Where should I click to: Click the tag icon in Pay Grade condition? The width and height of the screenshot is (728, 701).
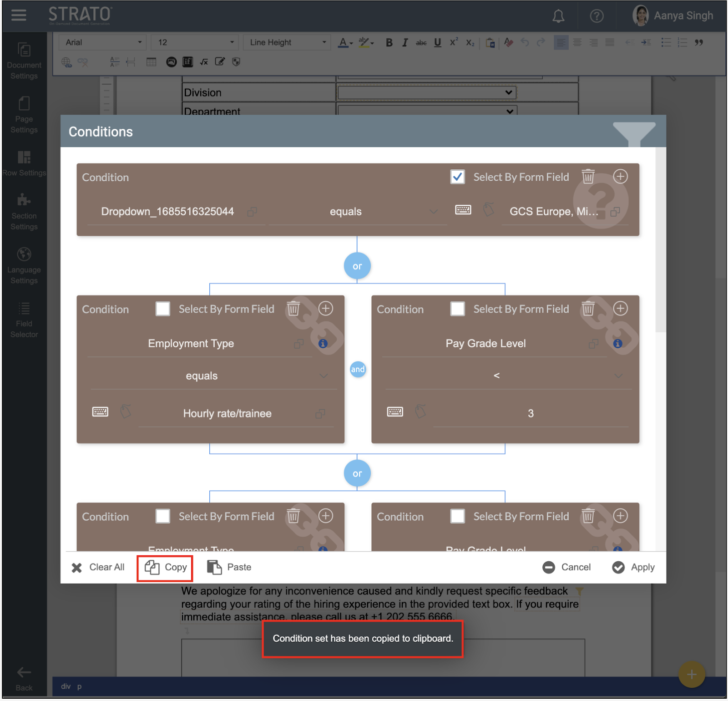(x=420, y=412)
